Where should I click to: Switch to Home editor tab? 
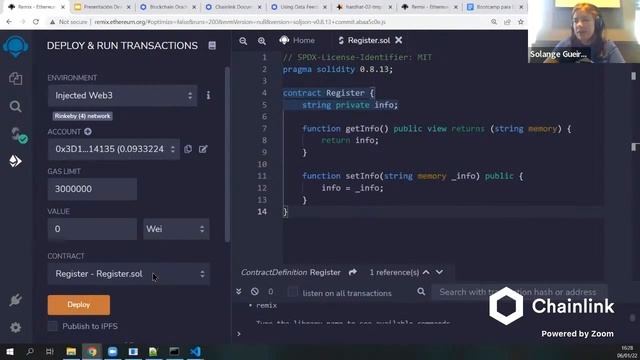[297, 40]
